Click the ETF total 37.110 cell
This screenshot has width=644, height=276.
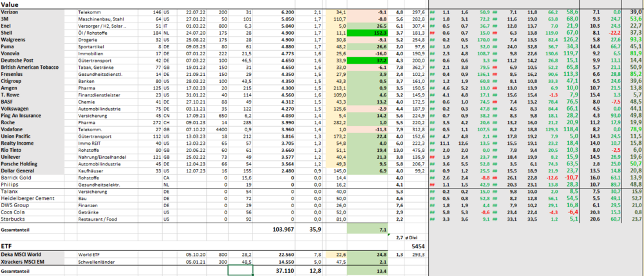click(274, 271)
